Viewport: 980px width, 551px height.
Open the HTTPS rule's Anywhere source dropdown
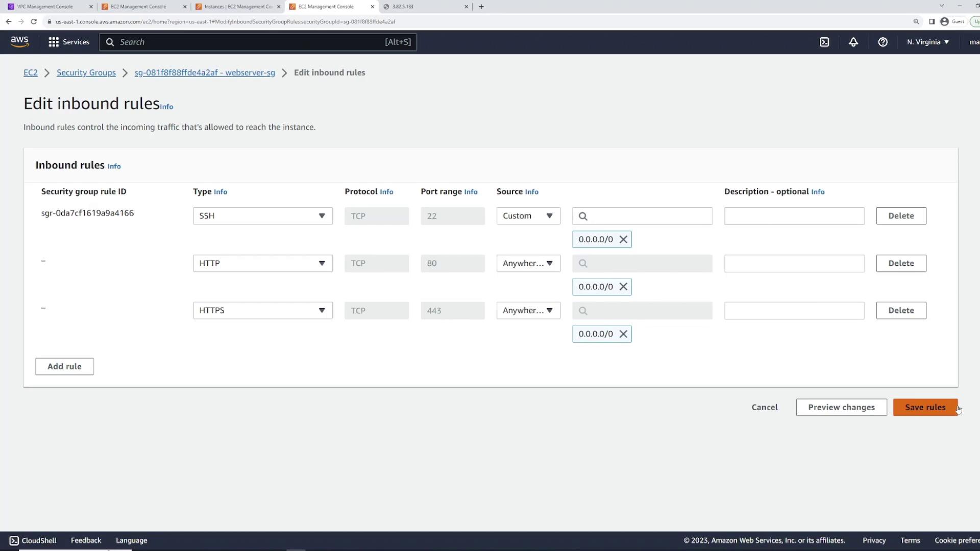tap(528, 311)
